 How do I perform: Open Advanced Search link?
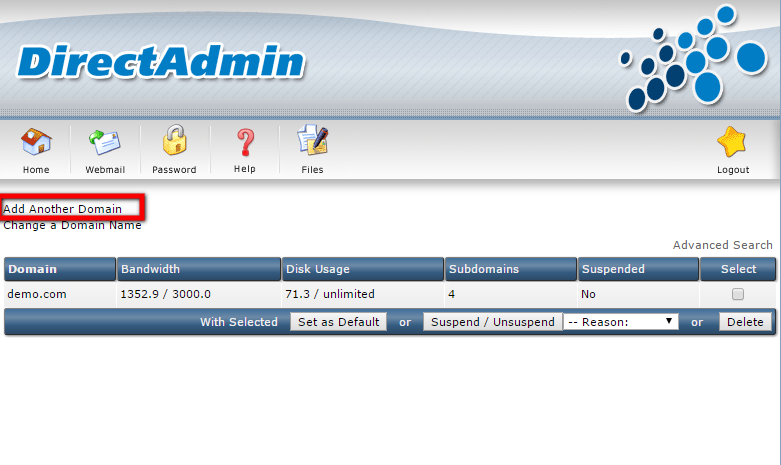[x=723, y=245]
